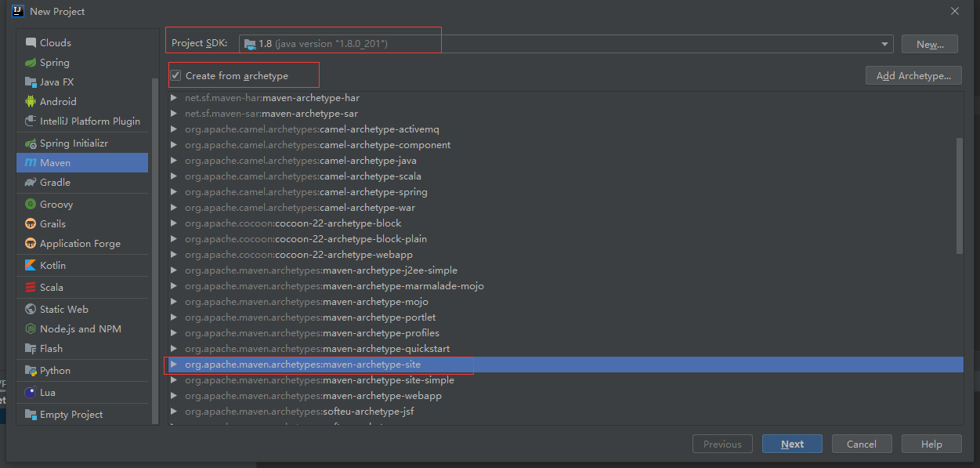
Task: Click the Flash folder icon
Action: [31, 349]
